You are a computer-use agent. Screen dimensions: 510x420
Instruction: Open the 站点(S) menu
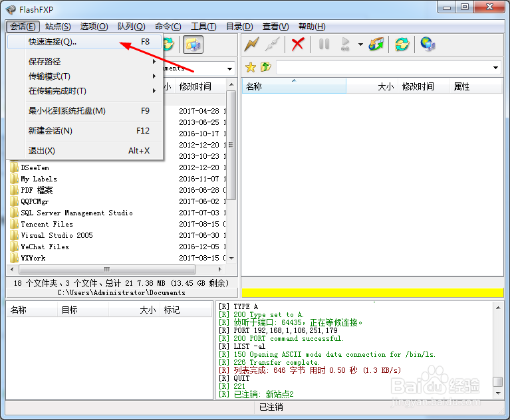(58, 27)
